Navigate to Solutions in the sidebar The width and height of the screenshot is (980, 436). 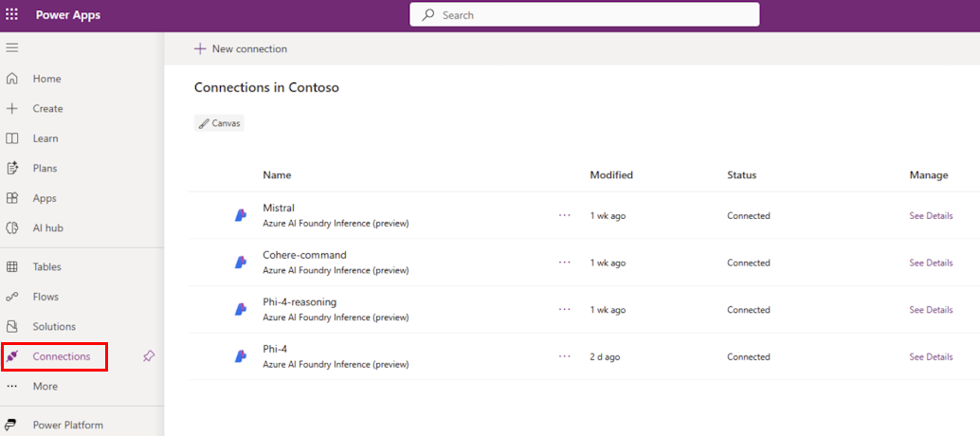click(54, 327)
